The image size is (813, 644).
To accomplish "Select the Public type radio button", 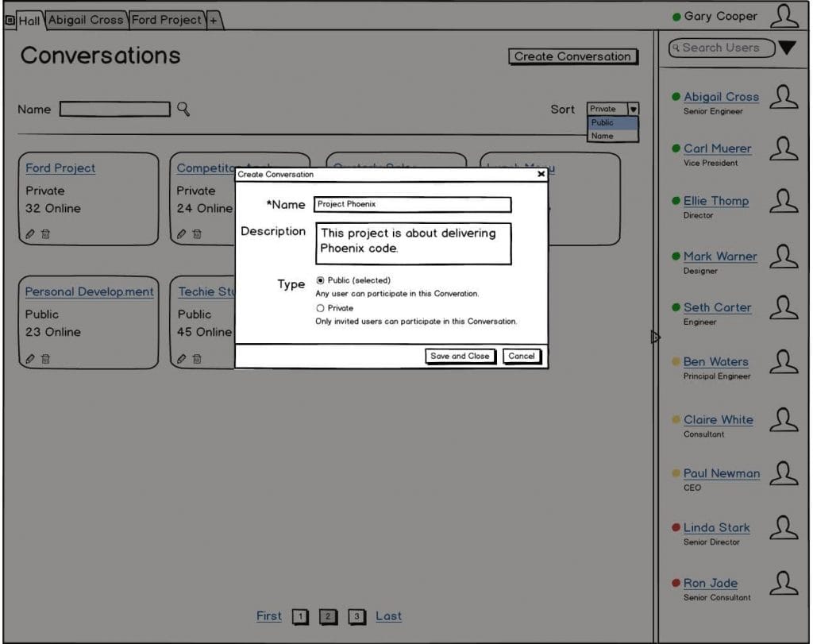I will 321,280.
